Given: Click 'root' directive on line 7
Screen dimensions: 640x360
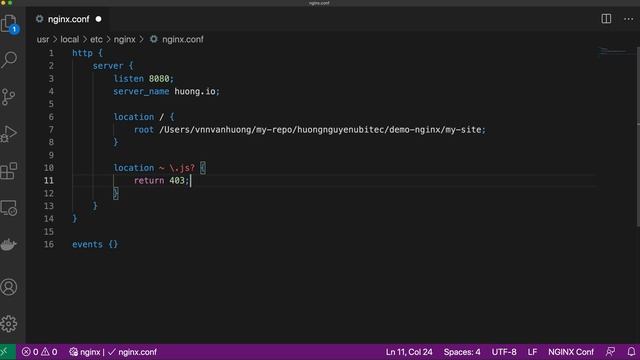Looking at the screenshot, I should point(144,129).
